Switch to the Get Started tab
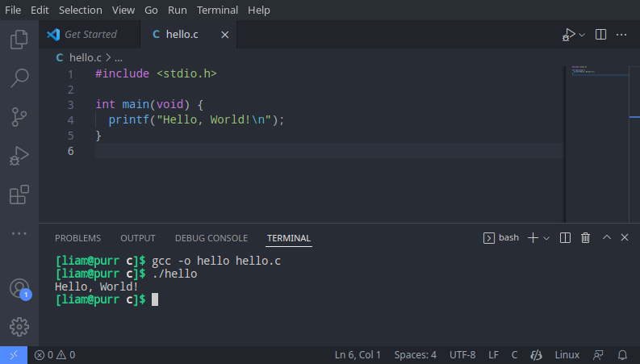 [x=90, y=35]
